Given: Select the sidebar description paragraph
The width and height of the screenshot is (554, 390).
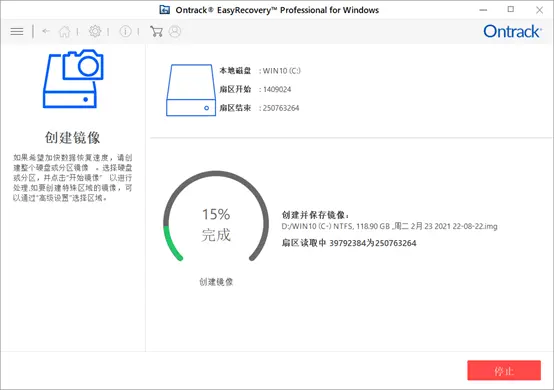Looking at the screenshot, I should [x=72, y=178].
